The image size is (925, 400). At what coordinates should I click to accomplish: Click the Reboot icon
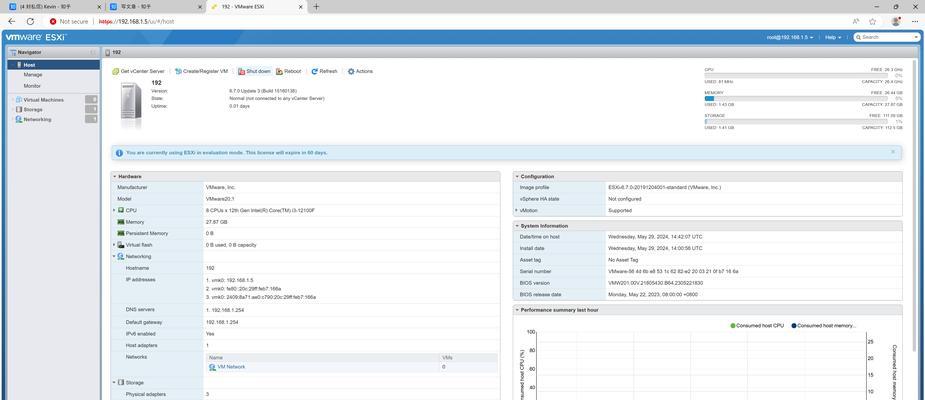279,71
